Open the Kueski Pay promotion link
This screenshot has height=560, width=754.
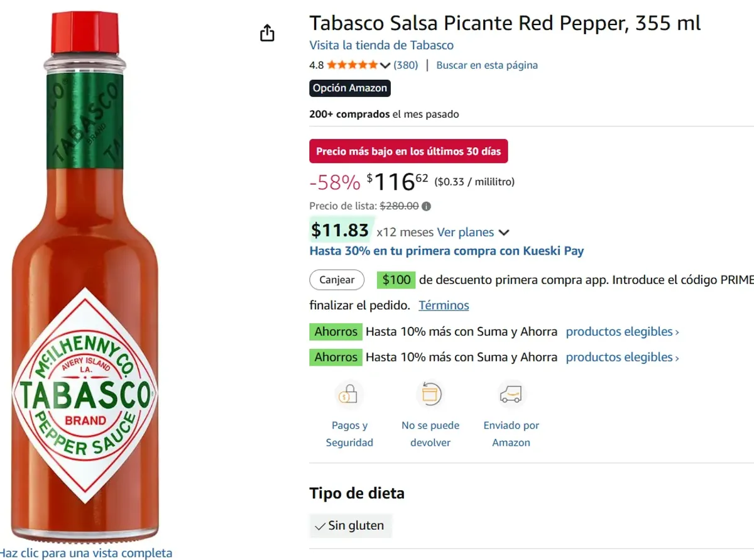[x=446, y=251]
